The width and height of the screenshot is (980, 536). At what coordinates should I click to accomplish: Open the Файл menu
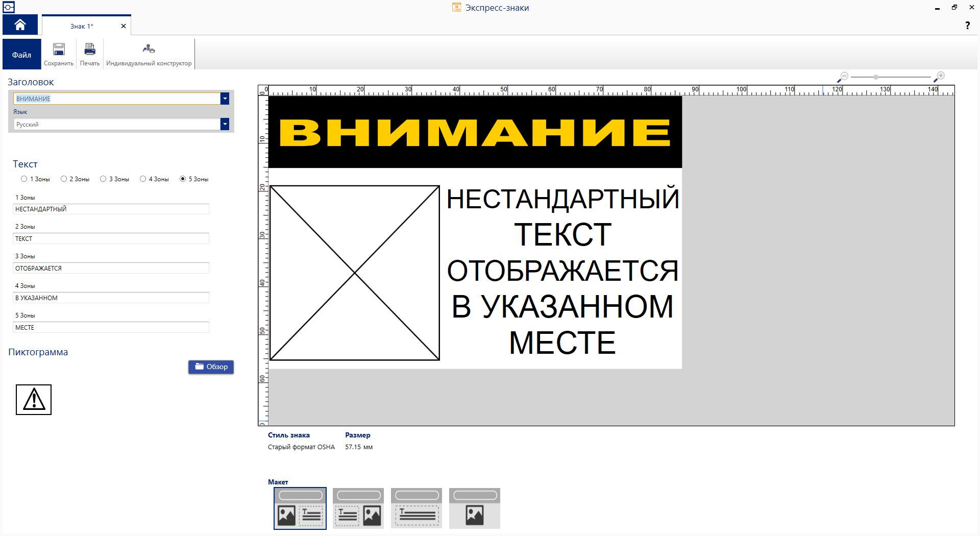21,54
